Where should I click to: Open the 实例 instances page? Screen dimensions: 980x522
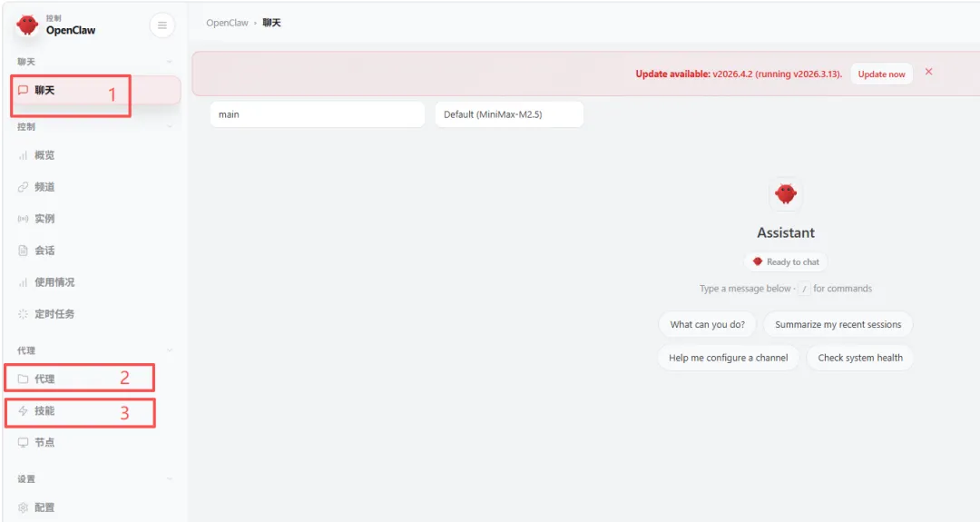click(95, 219)
